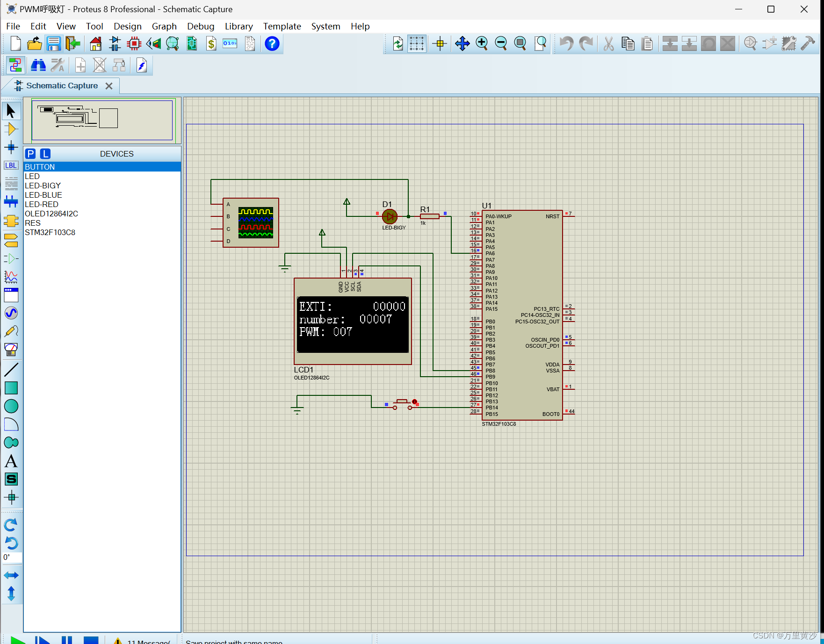Open the Library menu
The height and width of the screenshot is (644, 824).
239,26
